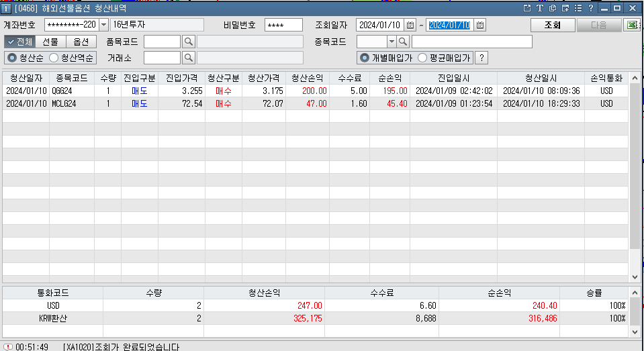Click down arrow of summary table scrollbar
The height and width of the screenshot is (351, 644).
(635, 332)
